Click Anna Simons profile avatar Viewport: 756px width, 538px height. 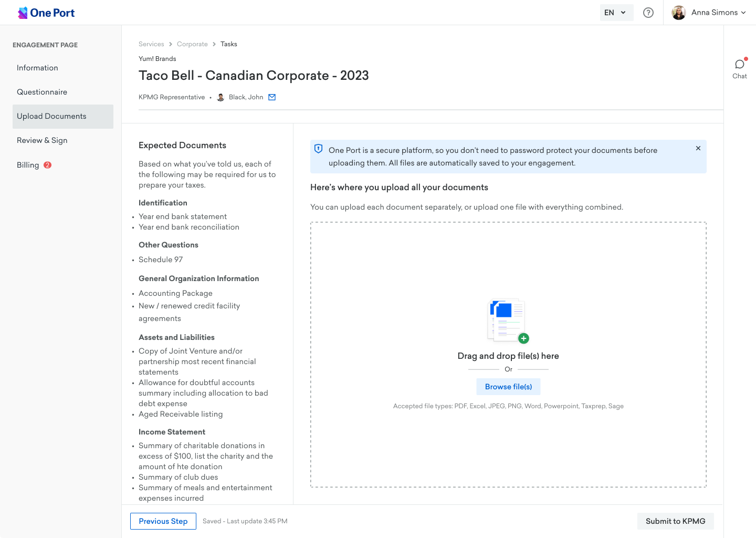click(x=679, y=13)
